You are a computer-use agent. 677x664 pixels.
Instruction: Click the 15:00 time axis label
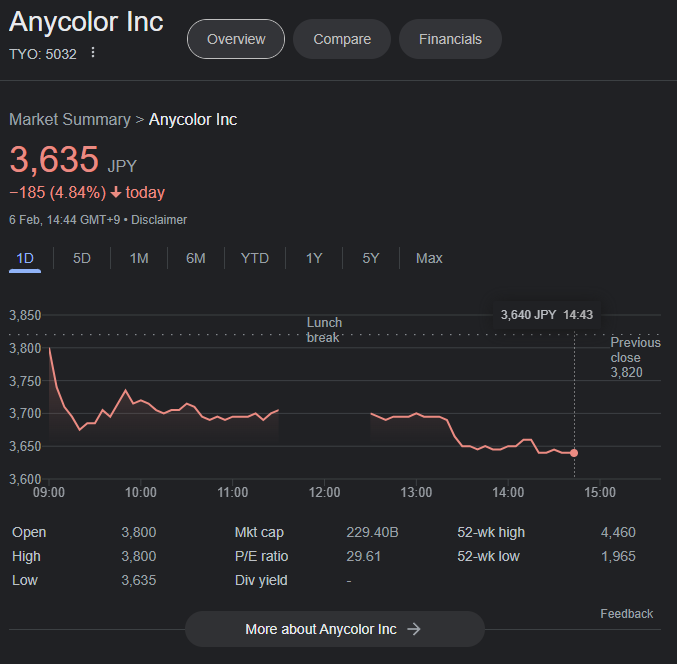600,492
